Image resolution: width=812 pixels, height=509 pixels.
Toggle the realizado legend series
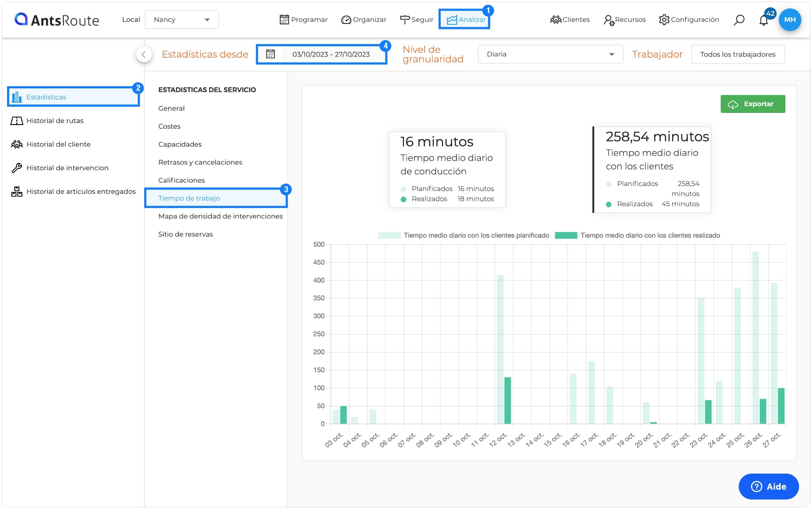tap(637, 235)
